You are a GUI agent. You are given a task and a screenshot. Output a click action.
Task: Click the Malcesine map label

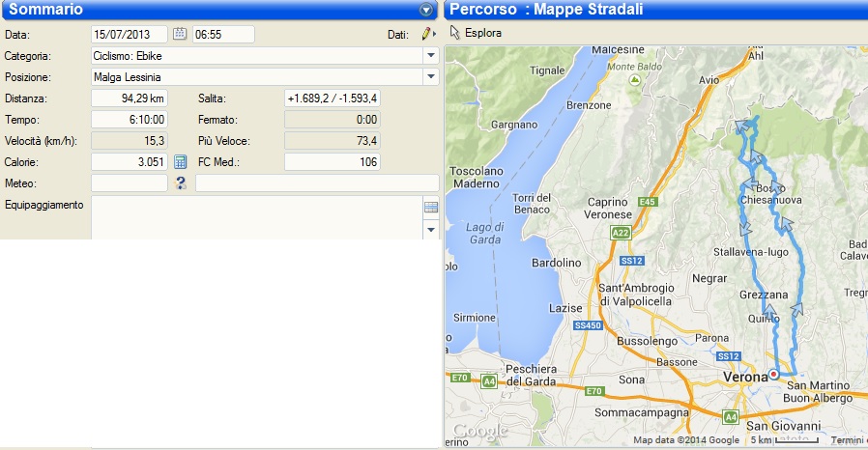(618, 50)
